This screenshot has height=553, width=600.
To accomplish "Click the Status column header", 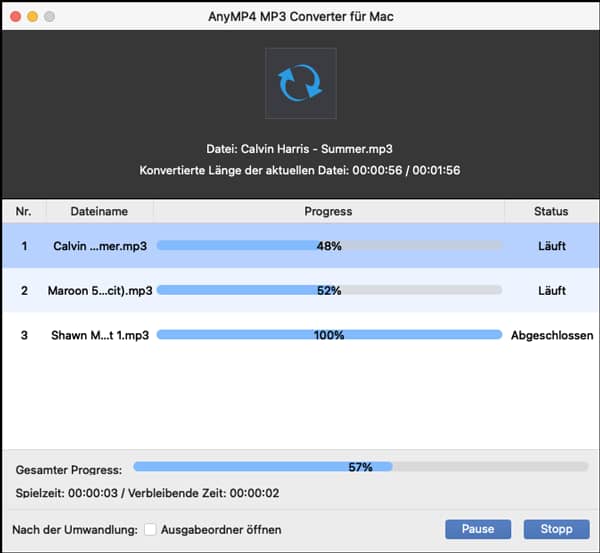I will pos(551,211).
